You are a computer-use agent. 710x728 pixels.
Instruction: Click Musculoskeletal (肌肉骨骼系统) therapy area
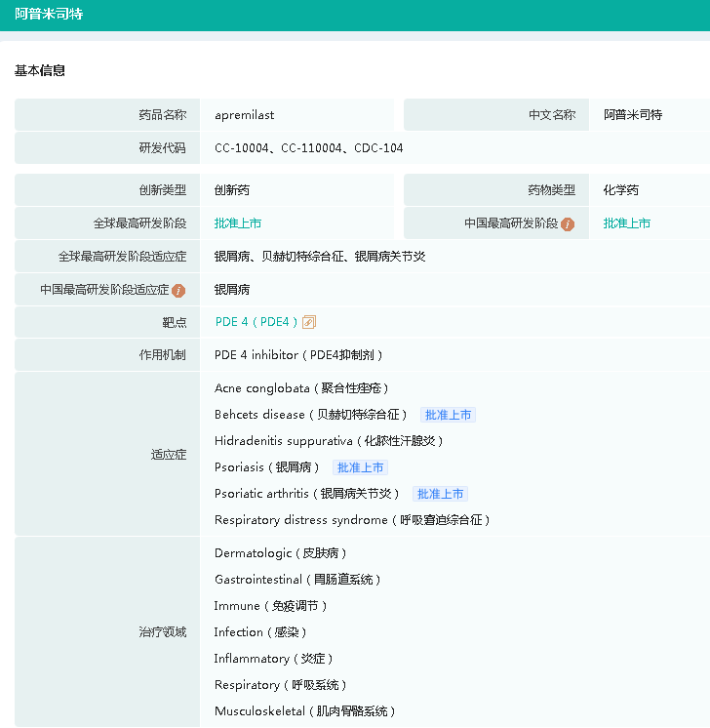(305, 711)
